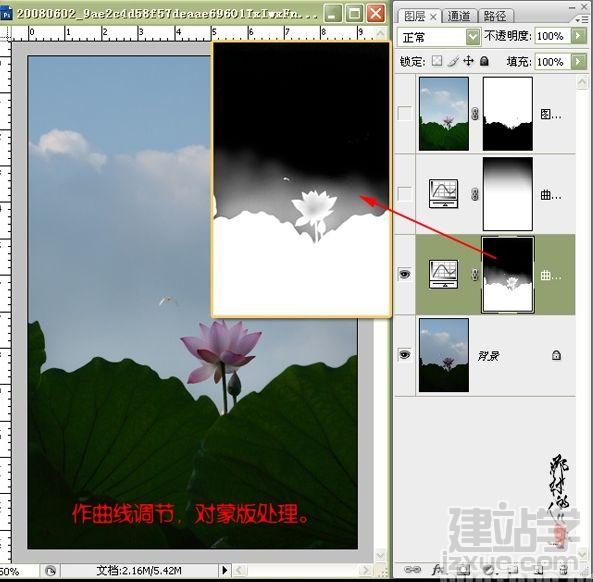Click the padlock icon on the 背景 layer
Screen dimensions: 593x582
pos(556,355)
